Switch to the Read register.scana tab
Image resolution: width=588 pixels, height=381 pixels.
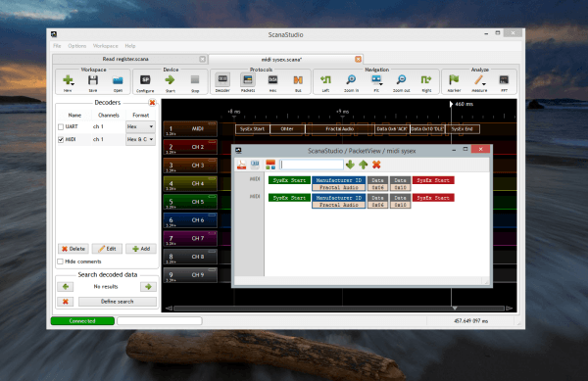[x=125, y=59]
